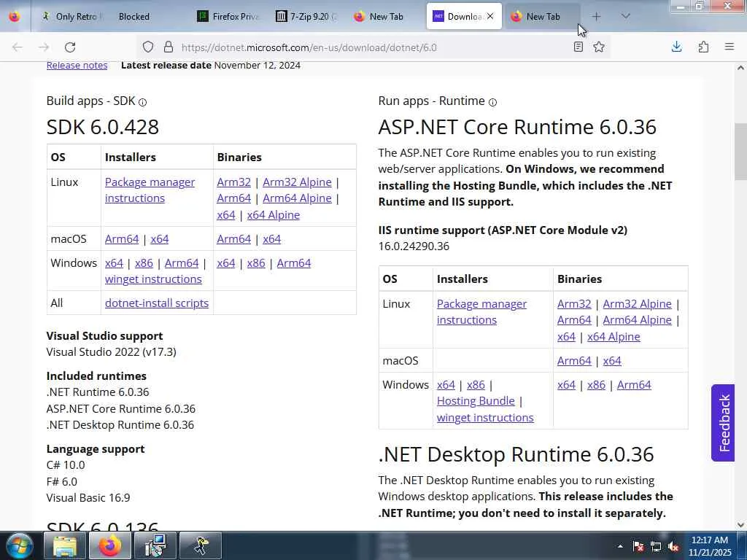Bookmark this page with the star icon
The width and height of the screenshot is (747, 560).
[x=599, y=47]
